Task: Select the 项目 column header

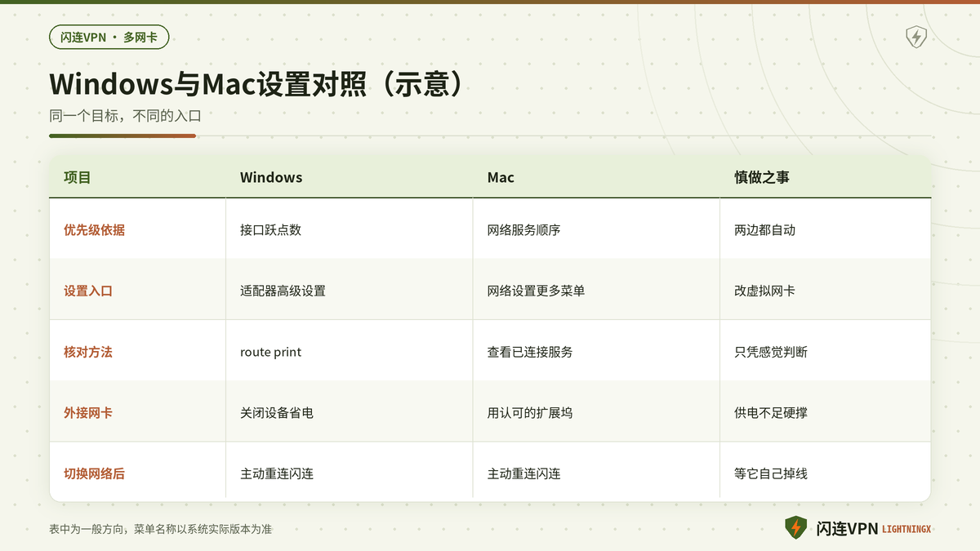Action: pos(77,177)
